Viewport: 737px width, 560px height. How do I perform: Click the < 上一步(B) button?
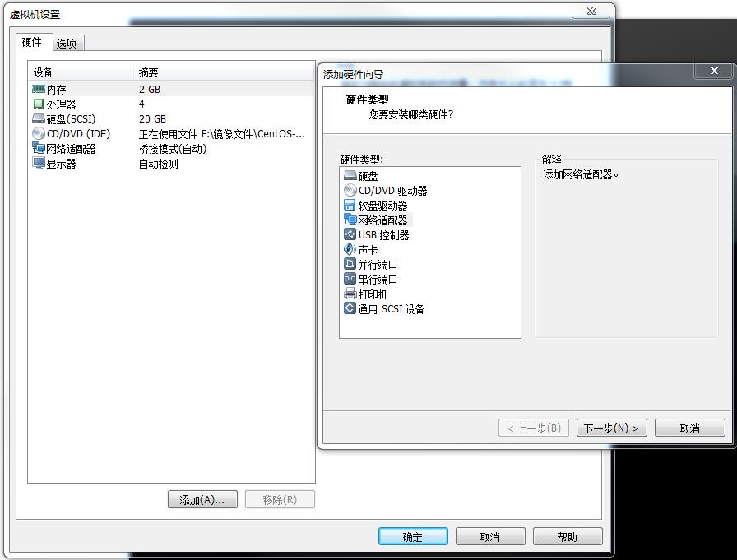[534, 428]
